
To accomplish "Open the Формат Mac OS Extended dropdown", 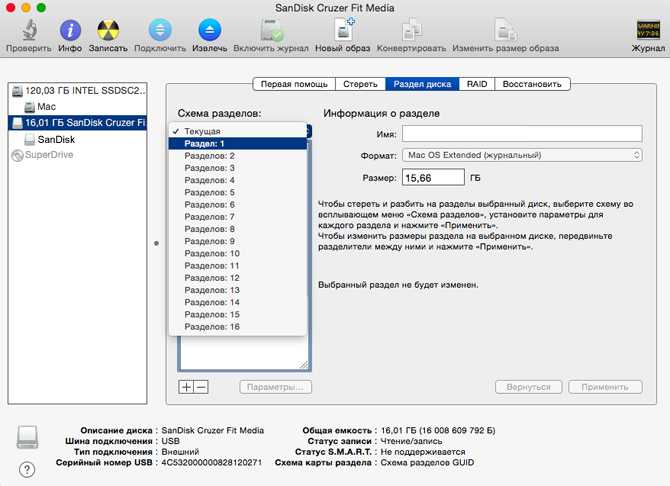I will coord(522,155).
